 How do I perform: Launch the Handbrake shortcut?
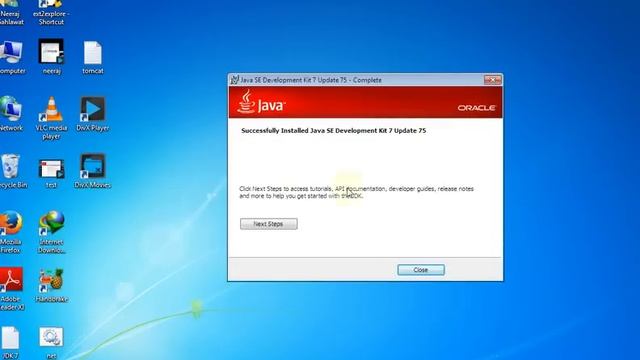pyautogui.click(x=51, y=285)
